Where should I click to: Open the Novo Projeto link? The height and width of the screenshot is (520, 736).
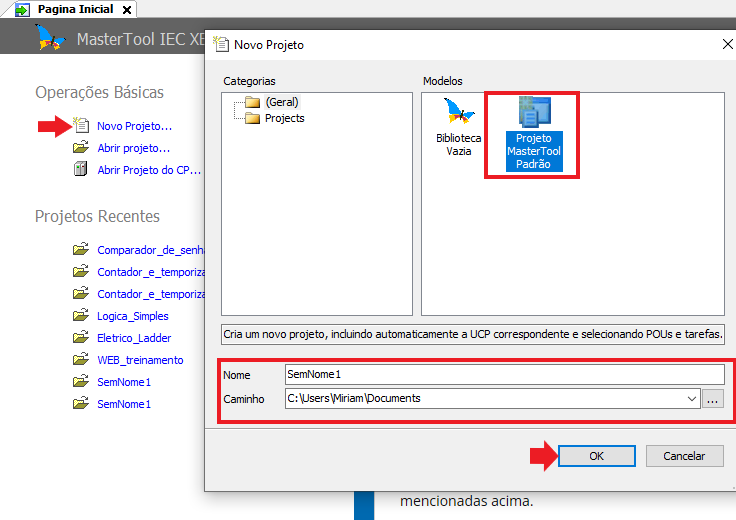(x=134, y=126)
